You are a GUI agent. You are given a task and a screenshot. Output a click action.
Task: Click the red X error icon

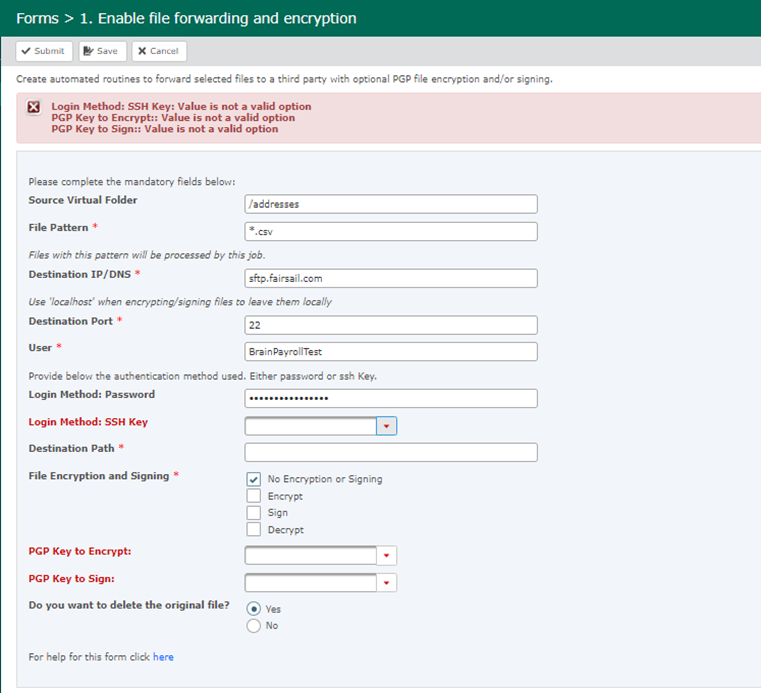click(x=33, y=107)
